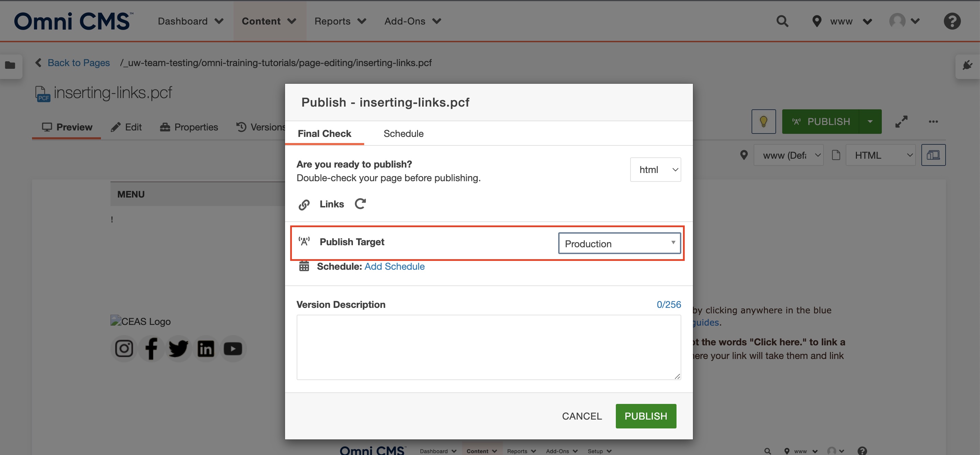Image resolution: width=980 pixels, height=455 pixels.
Task: Select the Schedule tab
Action: point(403,133)
